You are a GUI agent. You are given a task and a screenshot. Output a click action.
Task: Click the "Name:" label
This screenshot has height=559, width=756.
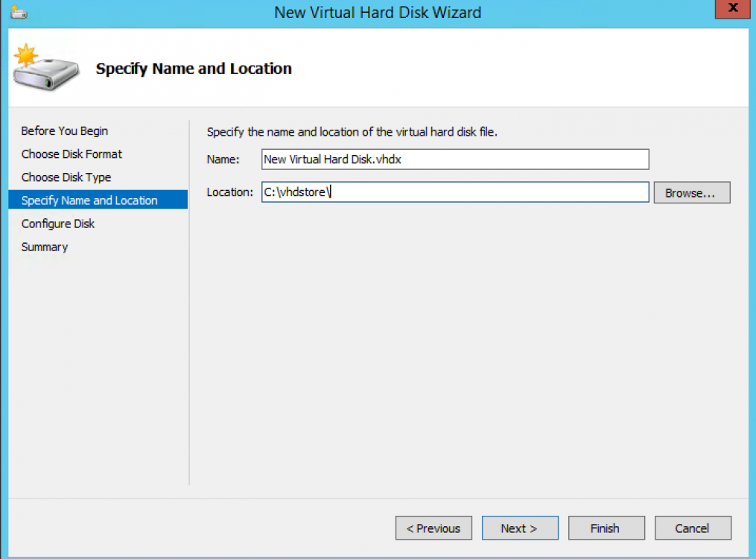[x=223, y=160]
